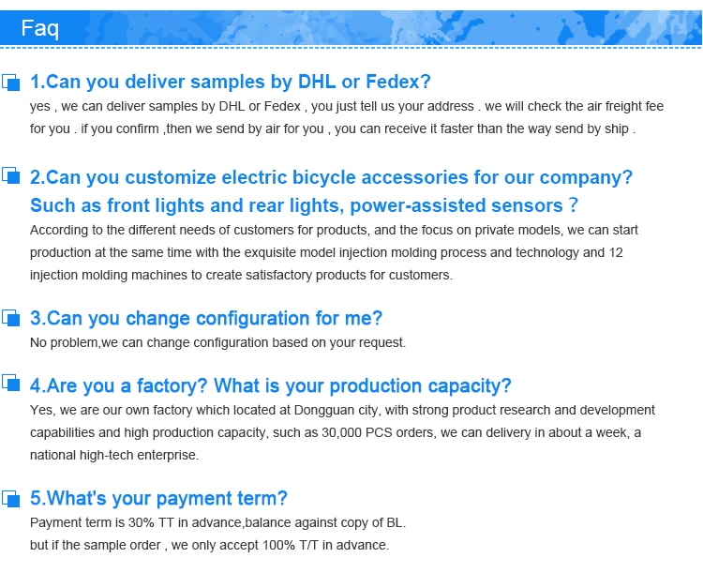Click 'Can you deliver samples by DHL' heading
Image resolution: width=703 pixels, height=588 pixels.
click(x=231, y=82)
